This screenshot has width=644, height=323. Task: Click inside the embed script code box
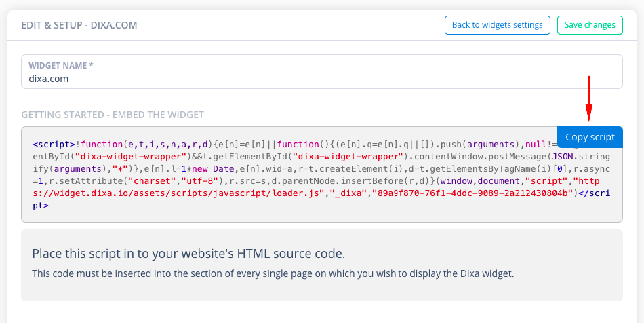[x=322, y=174]
